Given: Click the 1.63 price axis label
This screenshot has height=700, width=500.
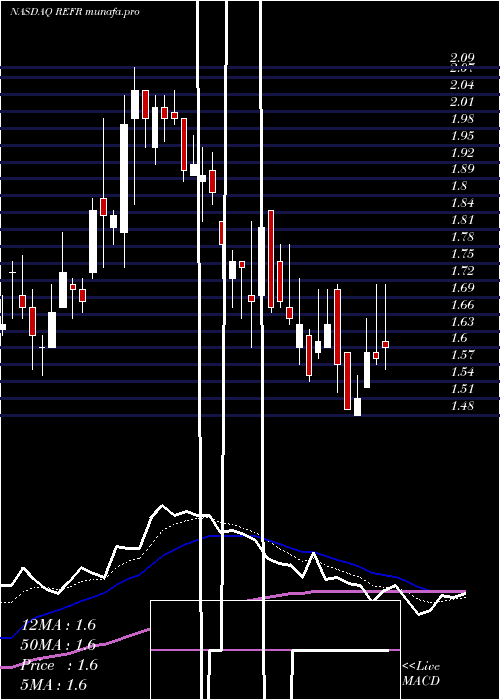Looking at the screenshot, I should (x=462, y=321).
